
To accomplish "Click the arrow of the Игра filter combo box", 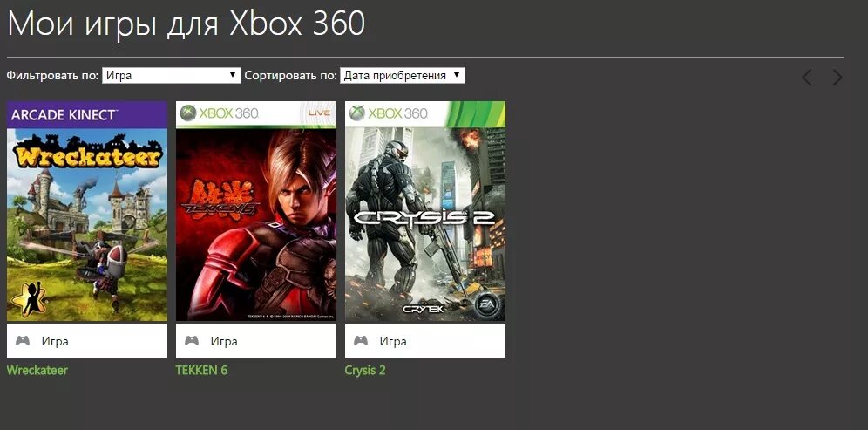I will [x=233, y=75].
